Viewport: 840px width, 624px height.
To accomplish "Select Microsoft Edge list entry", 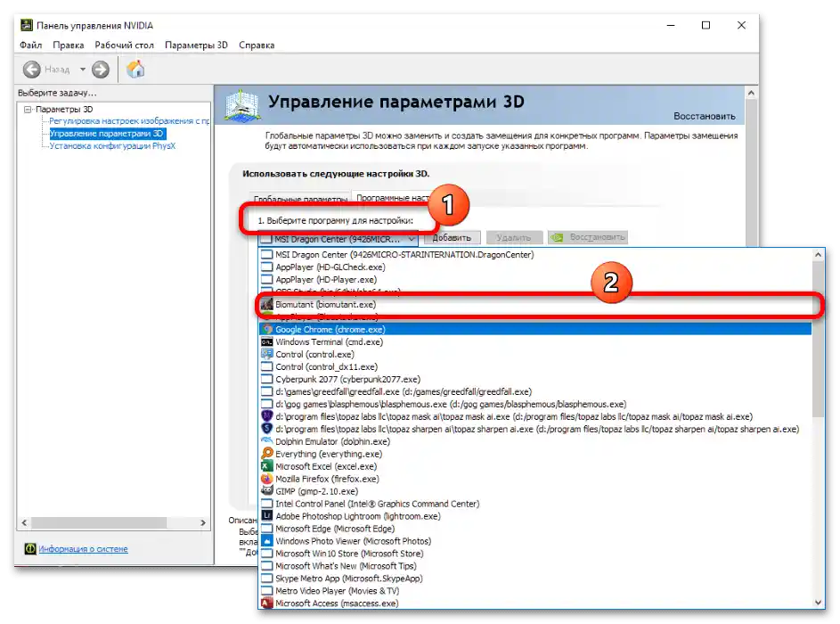I will 535,528.
